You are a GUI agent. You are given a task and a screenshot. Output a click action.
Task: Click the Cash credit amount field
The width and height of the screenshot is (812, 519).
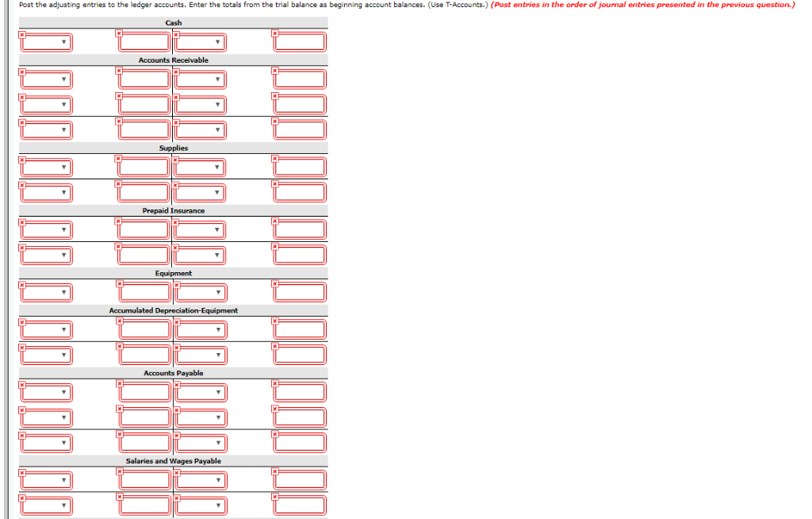pyautogui.click(x=300, y=42)
